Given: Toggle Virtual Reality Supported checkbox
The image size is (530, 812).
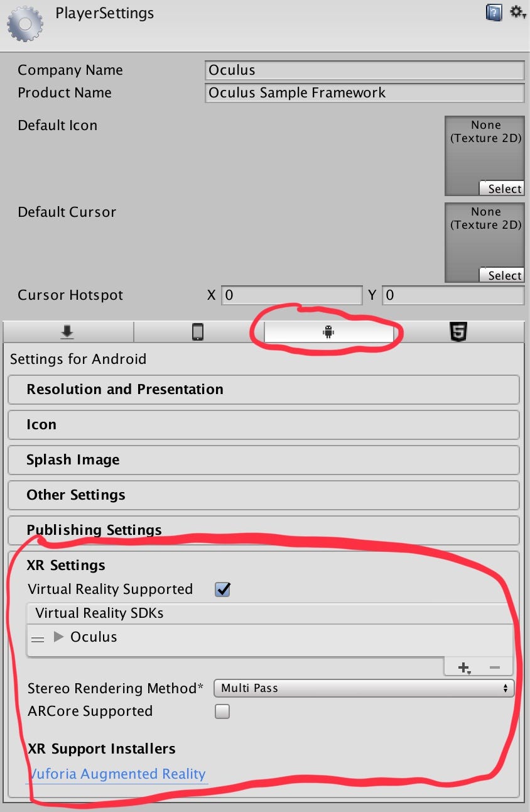Looking at the screenshot, I should (x=222, y=590).
